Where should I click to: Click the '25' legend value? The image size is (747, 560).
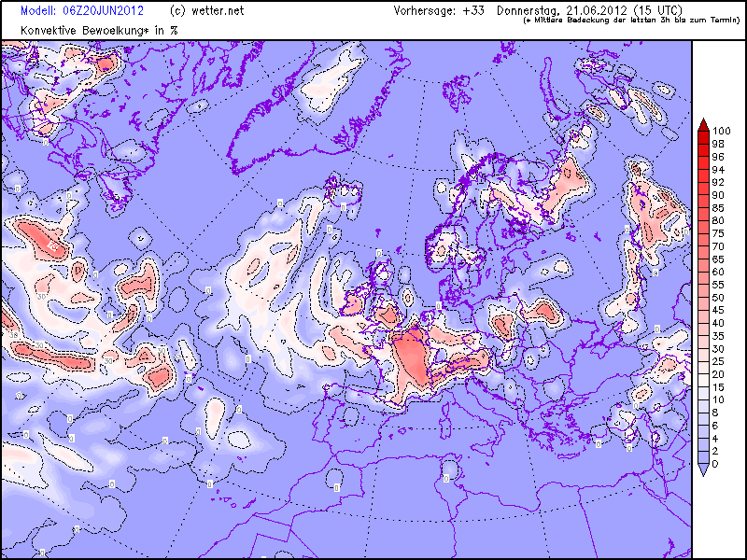pos(718,362)
